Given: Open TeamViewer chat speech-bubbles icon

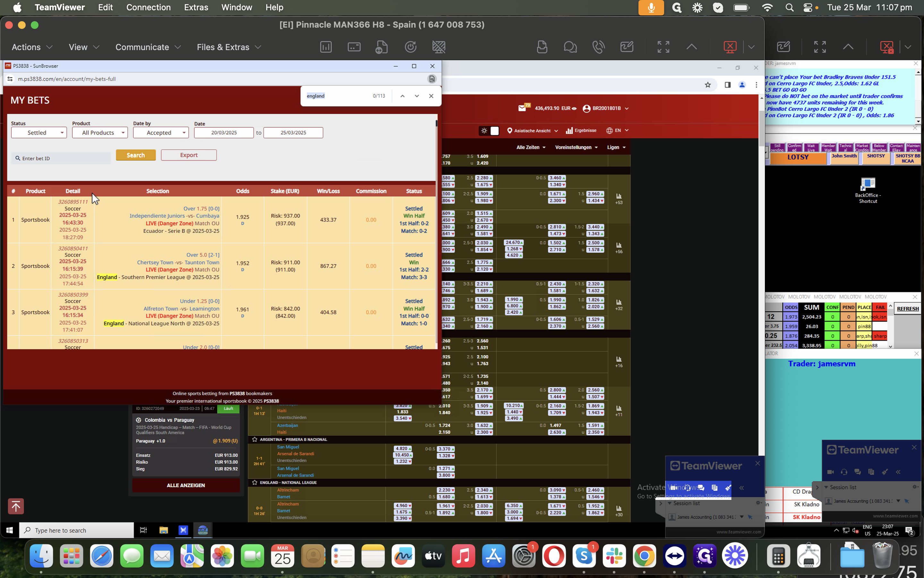Looking at the screenshot, I should coord(570,47).
